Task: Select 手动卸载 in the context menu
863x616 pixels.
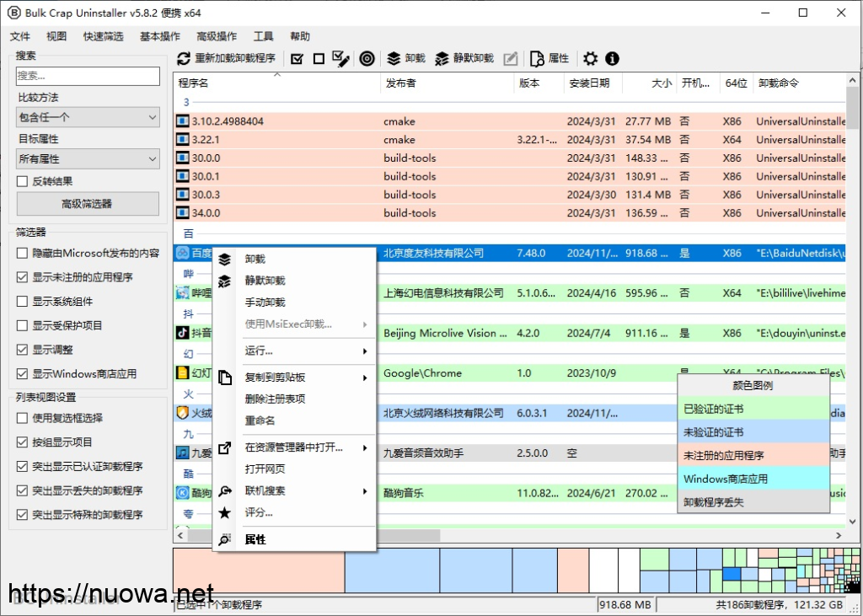Action: pyautogui.click(x=265, y=302)
